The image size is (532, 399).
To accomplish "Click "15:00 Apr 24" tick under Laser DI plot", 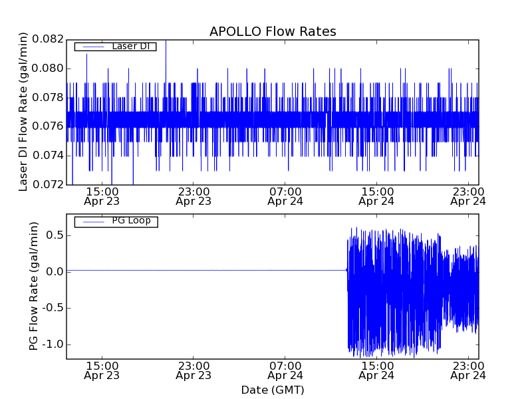I will 376,196.
